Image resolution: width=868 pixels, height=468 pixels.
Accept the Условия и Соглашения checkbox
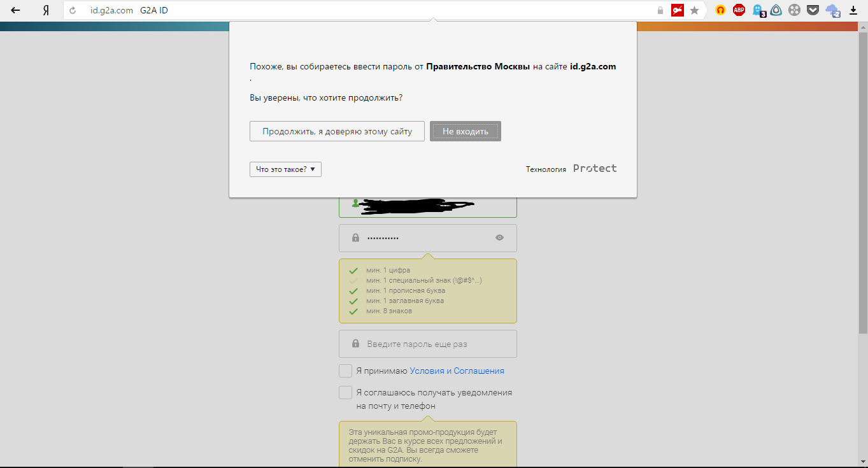tap(345, 371)
